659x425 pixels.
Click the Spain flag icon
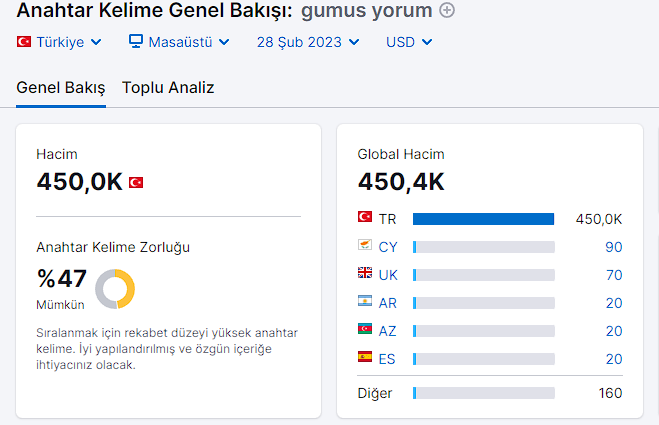point(365,357)
